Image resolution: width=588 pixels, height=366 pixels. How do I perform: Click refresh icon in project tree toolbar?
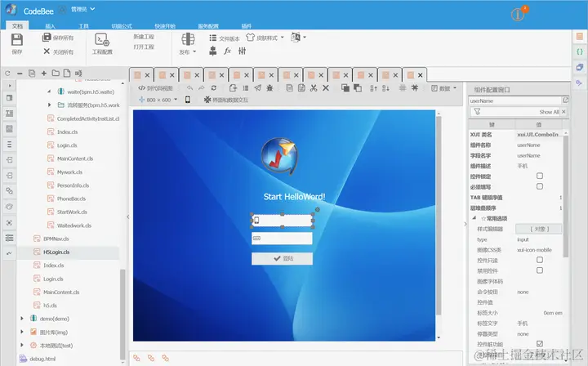point(7,74)
